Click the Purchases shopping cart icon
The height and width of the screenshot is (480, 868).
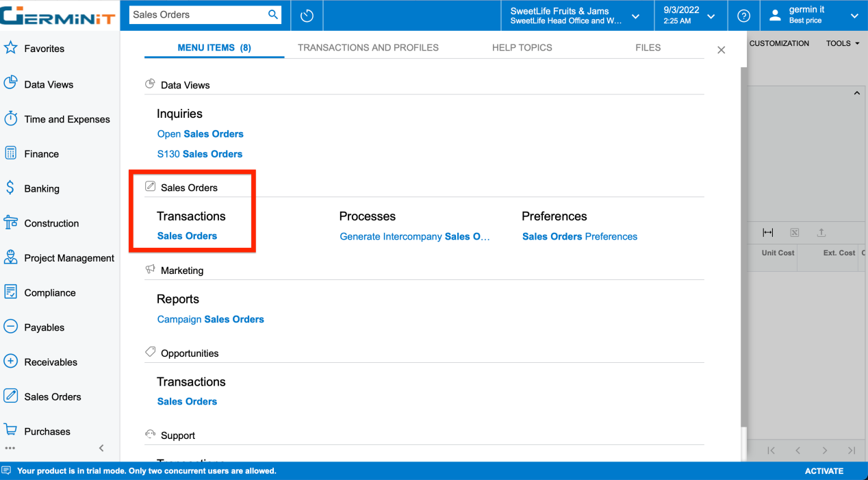tap(10, 430)
